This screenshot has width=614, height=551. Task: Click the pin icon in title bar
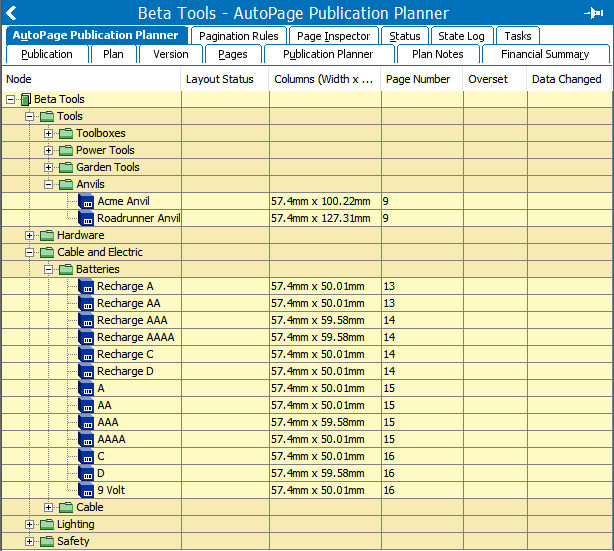click(x=592, y=13)
